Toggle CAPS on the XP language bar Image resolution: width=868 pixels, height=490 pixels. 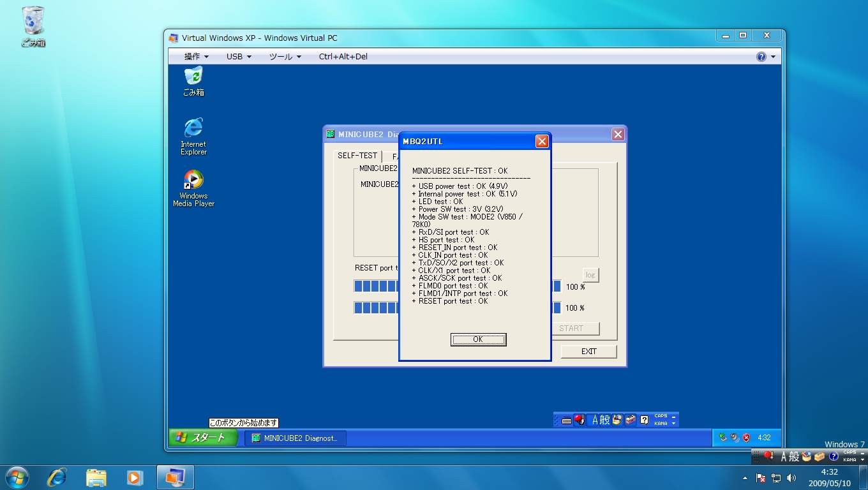point(661,416)
